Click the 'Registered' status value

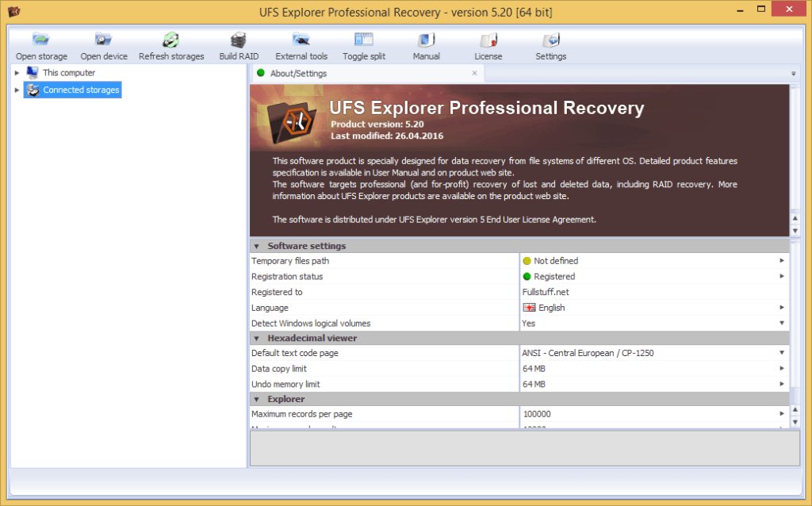point(554,277)
